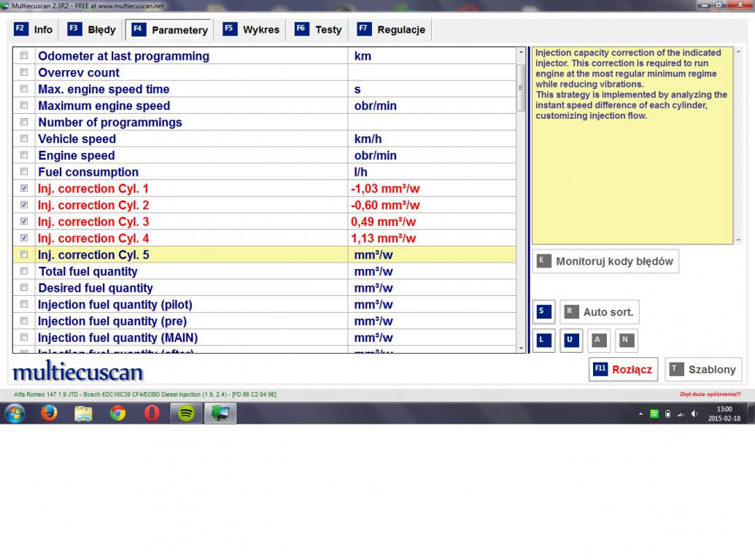
Task: Open the Windows Start menu
Action: pyautogui.click(x=15, y=413)
